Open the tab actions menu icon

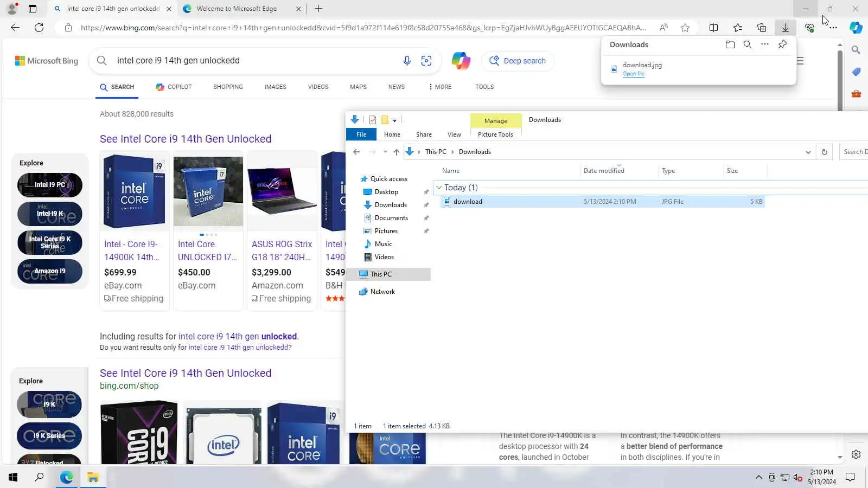pyautogui.click(x=33, y=9)
